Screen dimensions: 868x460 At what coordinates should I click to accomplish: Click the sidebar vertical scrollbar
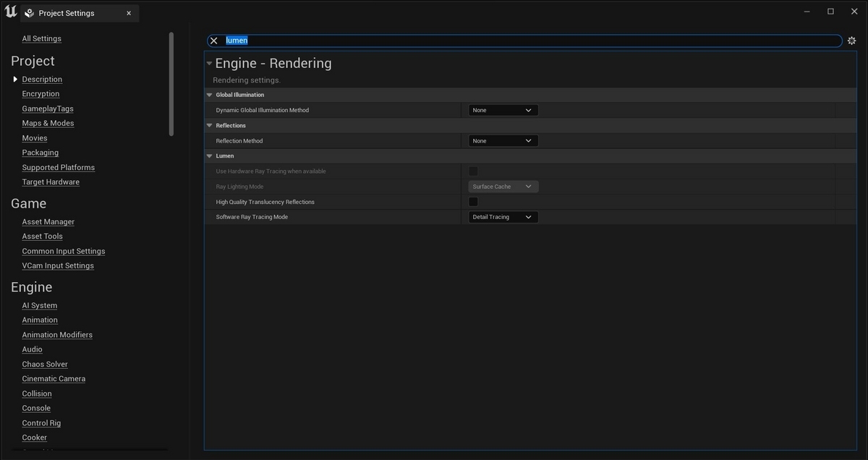tap(171, 84)
